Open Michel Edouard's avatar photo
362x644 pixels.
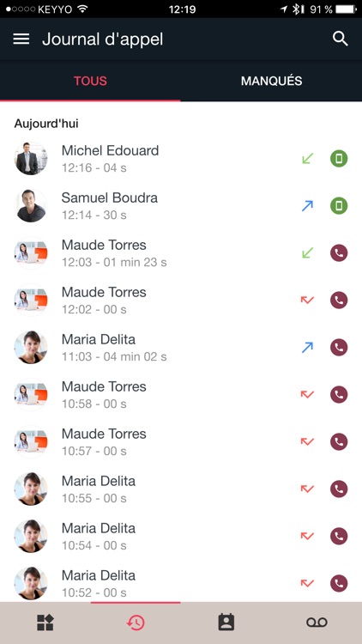[31, 159]
